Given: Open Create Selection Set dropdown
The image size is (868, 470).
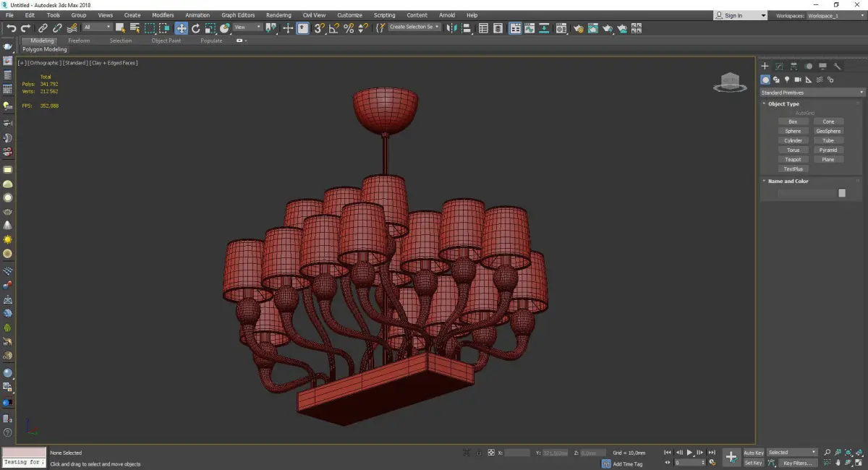Looking at the screenshot, I should coord(414,27).
